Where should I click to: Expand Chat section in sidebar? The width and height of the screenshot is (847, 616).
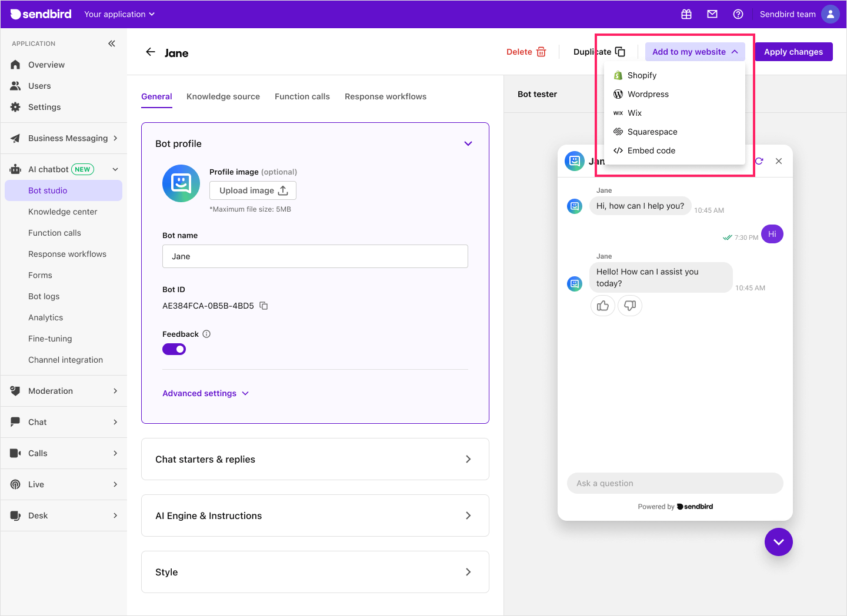coord(64,422)
